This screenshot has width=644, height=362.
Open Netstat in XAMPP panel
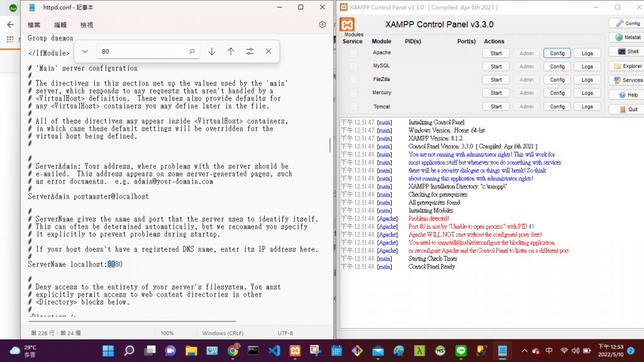click(x=627, y=37)
